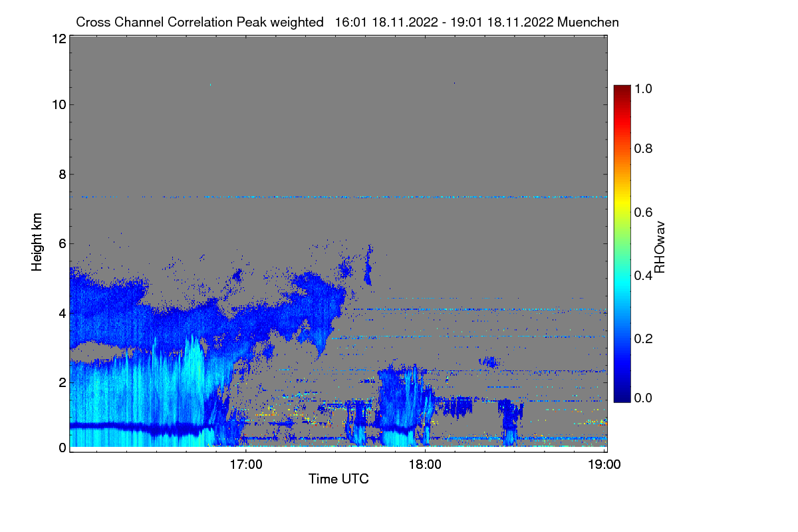Click the 6 km height tick label

click(62, 243)
